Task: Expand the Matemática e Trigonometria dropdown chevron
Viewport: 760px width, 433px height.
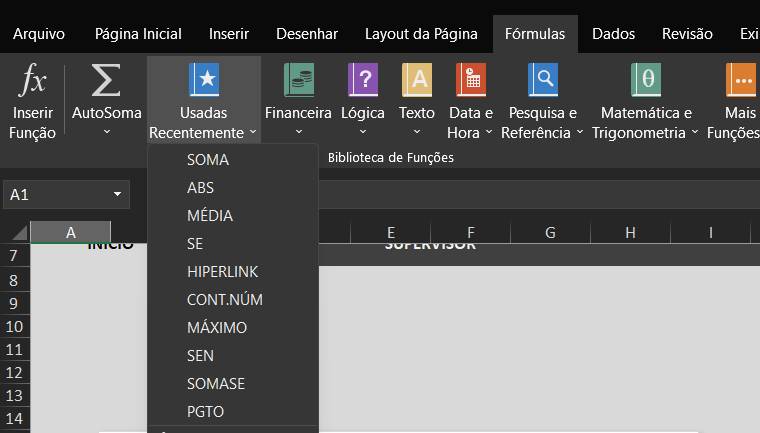Action: point(695,132)
